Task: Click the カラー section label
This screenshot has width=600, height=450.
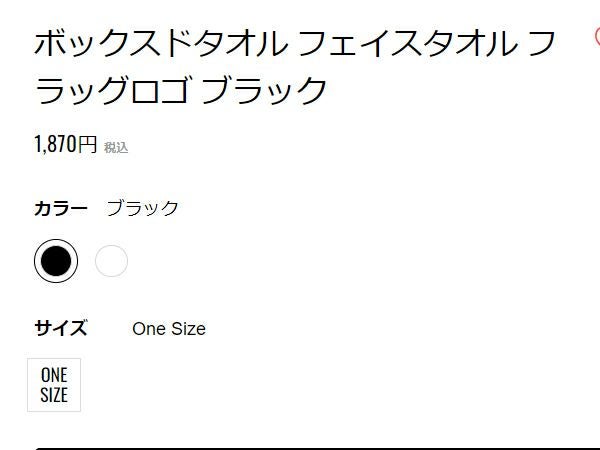Action: point(61,208)
